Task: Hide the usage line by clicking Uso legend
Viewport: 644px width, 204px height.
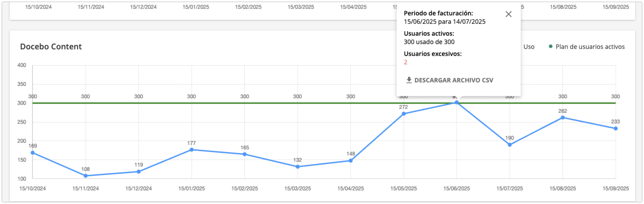Action: tap(529, 46)
